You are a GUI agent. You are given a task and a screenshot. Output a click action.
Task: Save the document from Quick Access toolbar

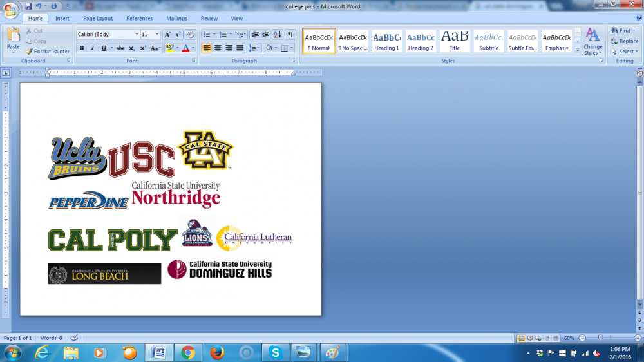pos(28,6)
